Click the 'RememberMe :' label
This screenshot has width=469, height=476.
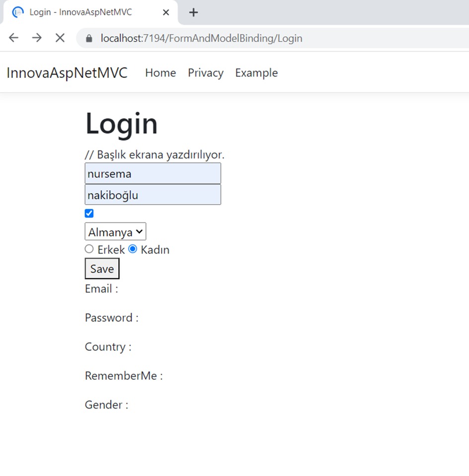[124, 376]
